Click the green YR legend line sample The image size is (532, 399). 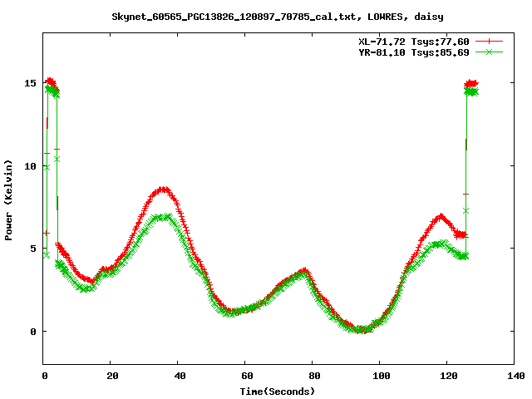[x=489, y=52]
